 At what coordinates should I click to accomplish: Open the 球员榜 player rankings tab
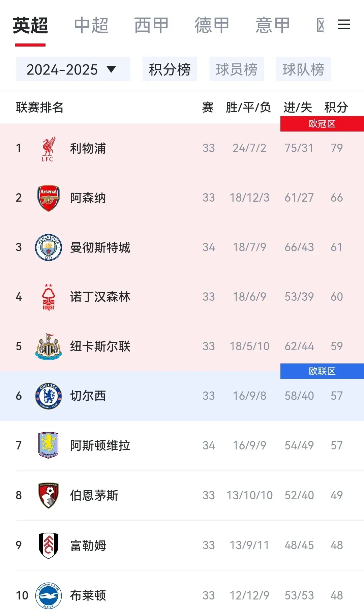coord(236,69)
